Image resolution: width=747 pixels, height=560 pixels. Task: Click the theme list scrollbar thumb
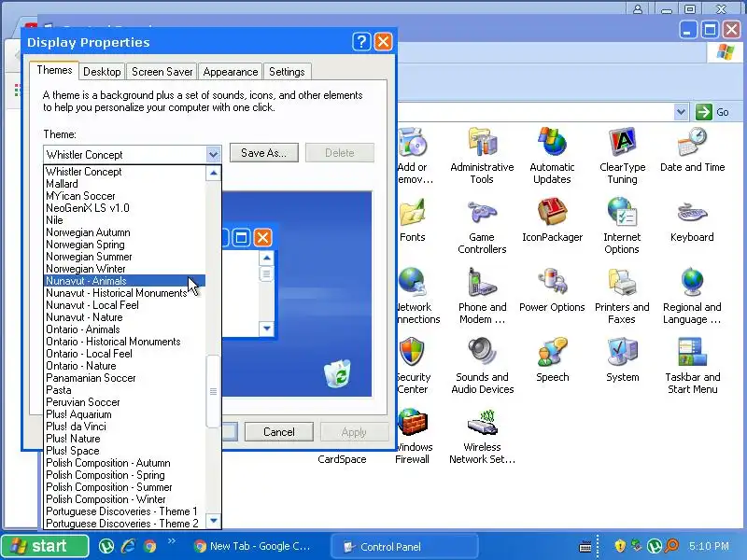214,391
